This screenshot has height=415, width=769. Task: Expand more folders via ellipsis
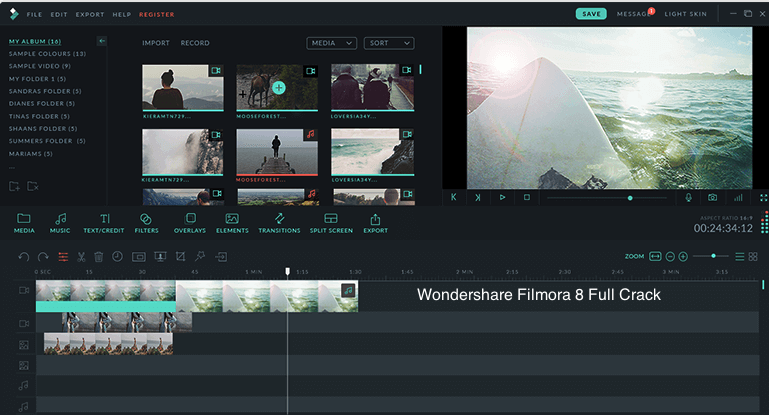point(12,168)
